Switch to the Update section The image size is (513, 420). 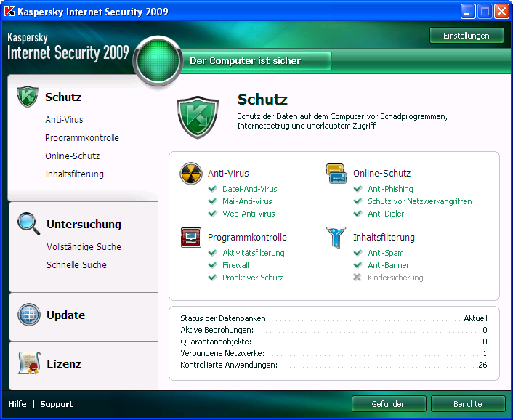(x=66, y=315)
